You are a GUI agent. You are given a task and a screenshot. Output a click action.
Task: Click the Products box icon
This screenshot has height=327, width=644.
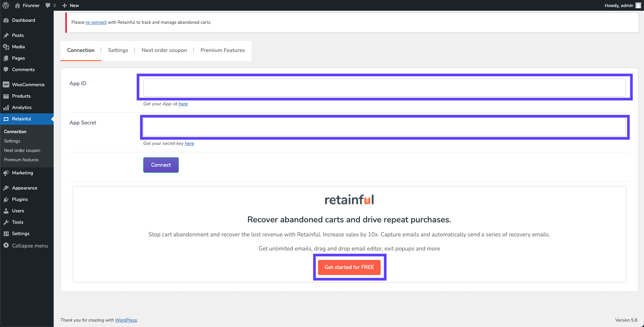click(6, 96)
